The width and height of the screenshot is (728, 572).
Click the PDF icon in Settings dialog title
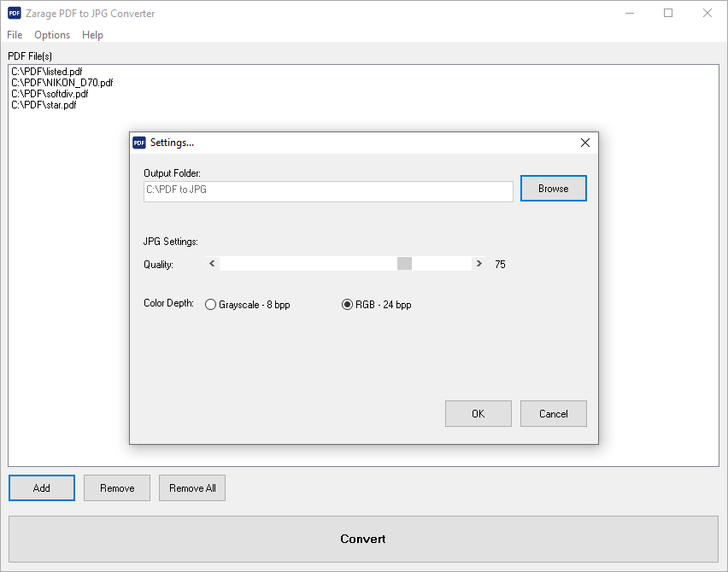[x=139, y=143]
